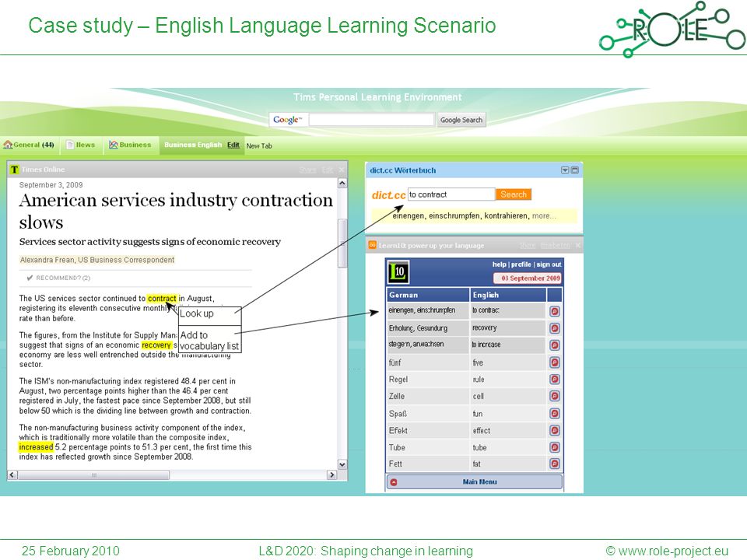Click the English column header
The width and height of the screenshot is (747, 560).
(508, 295)
